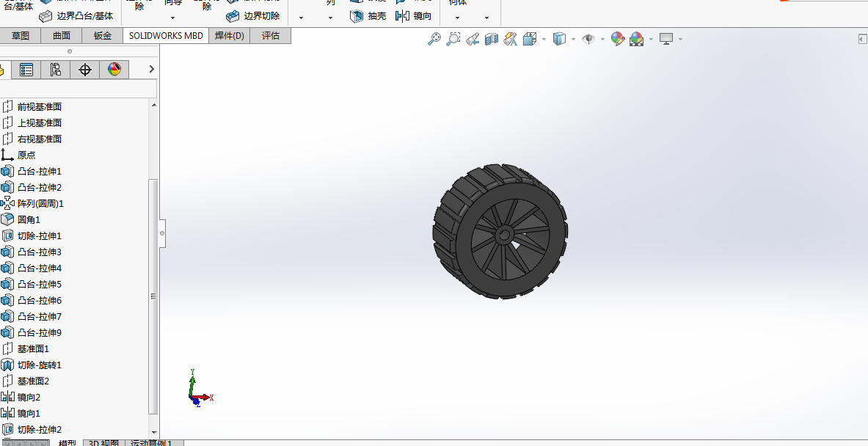Collapse the task pane at right edge

coord(862,39)
